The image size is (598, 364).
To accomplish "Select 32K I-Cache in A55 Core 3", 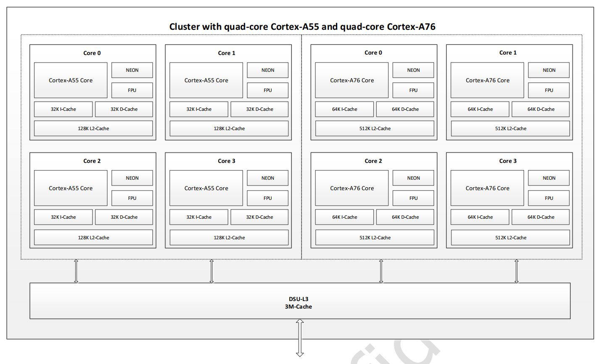I will (199, 217).
